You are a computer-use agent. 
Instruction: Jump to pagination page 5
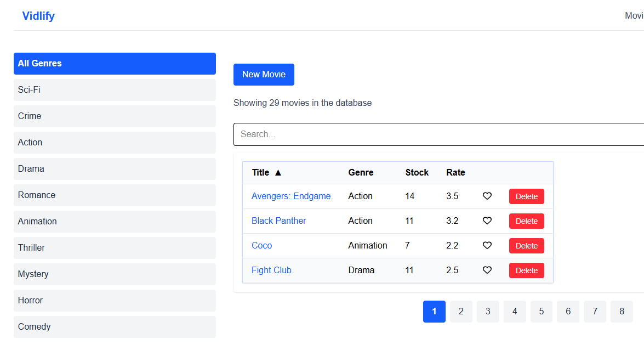[x=542, y=312]
